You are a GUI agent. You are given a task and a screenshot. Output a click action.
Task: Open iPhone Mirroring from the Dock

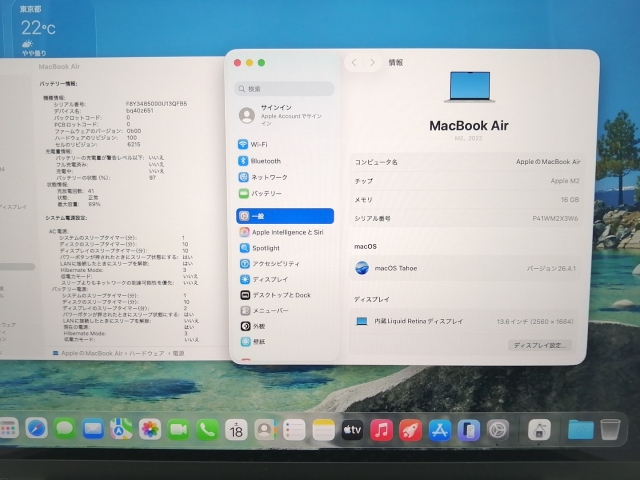point(469,430)
